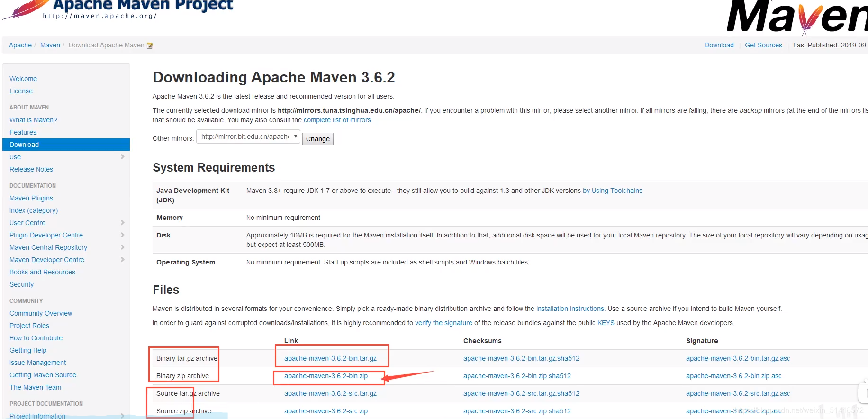Viewport: 868px width, 419px height.
Task: Select the highlighted Download sidebar item
Action: pyautogui.click(x=66, y=145)
